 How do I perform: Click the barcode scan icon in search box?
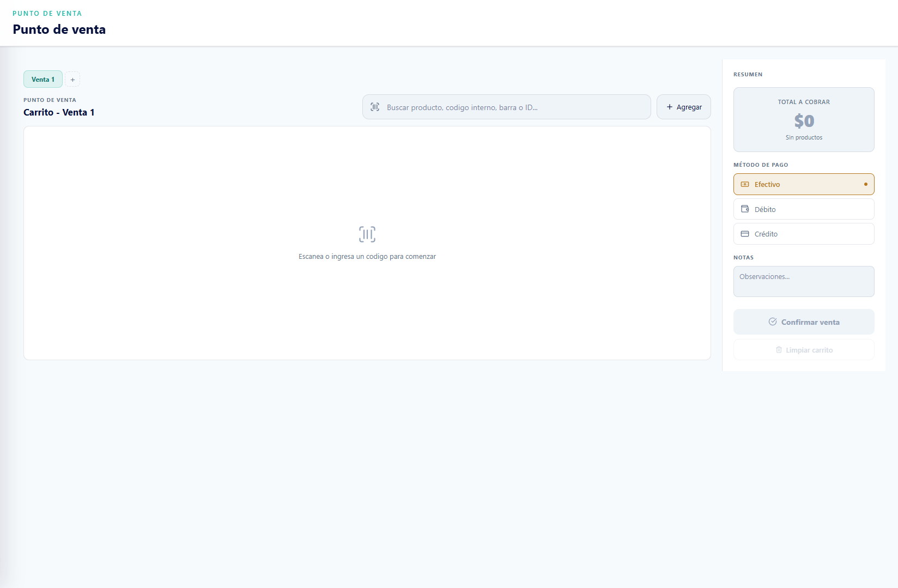pos(375,107)
